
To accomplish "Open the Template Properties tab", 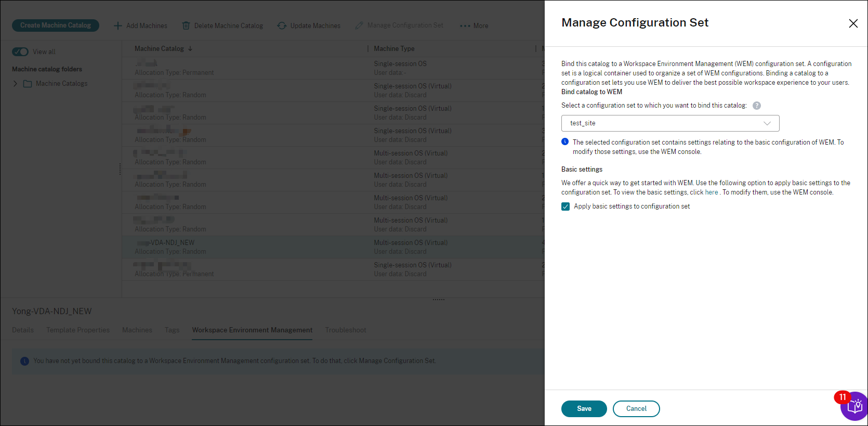I will tap(78, 330).
